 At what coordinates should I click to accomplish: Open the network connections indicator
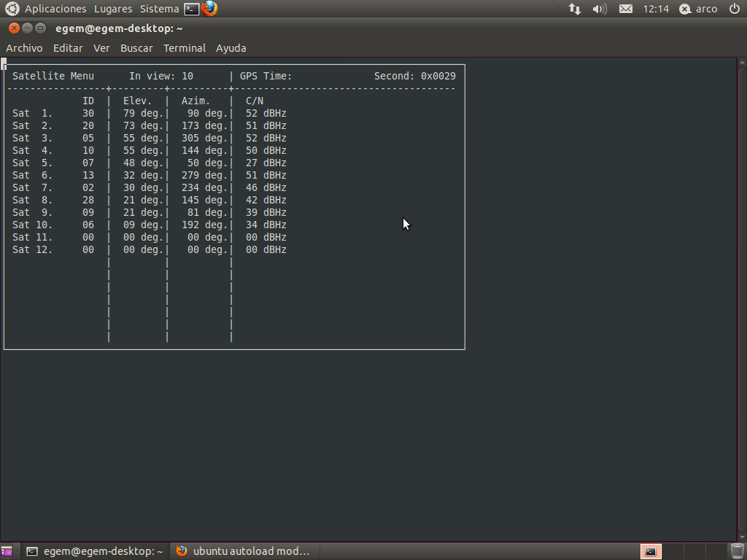click(x=575, y=9)
